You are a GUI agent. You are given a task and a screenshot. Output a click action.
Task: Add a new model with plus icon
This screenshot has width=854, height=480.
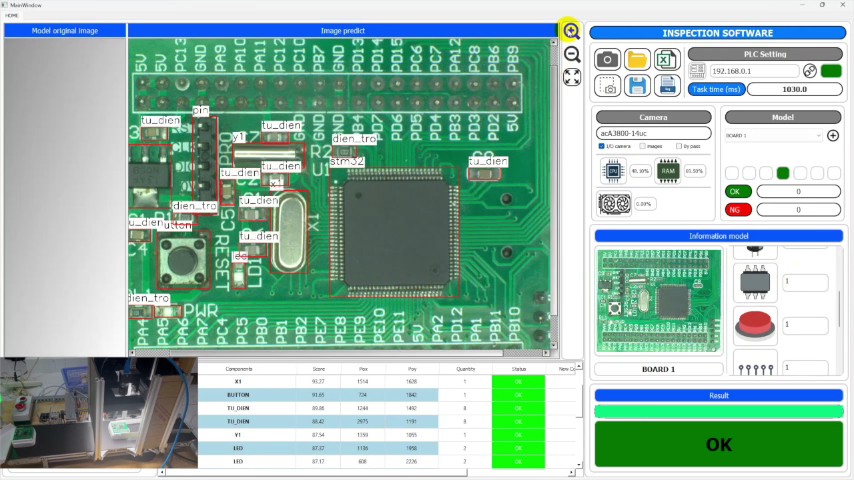pyautogui.click(x=833, y=135)
